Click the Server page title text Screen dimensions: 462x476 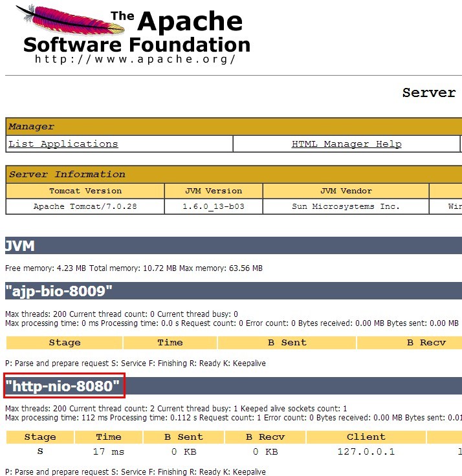pos(429,92)
